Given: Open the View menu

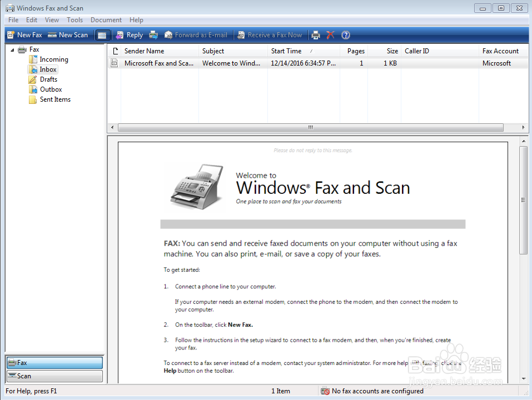Looking at the screenshot, I should tap(52, 20).
